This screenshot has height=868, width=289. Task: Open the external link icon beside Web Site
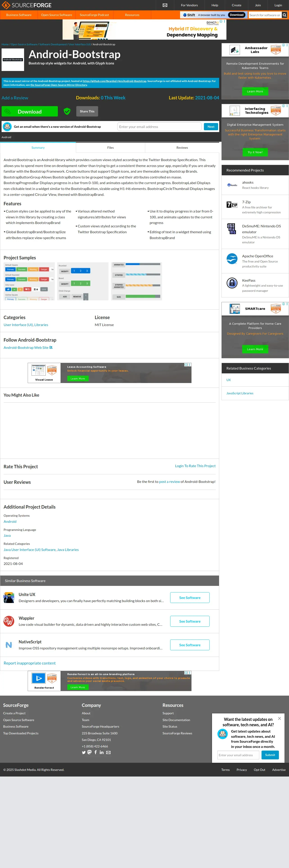click(x=51, y=347)
